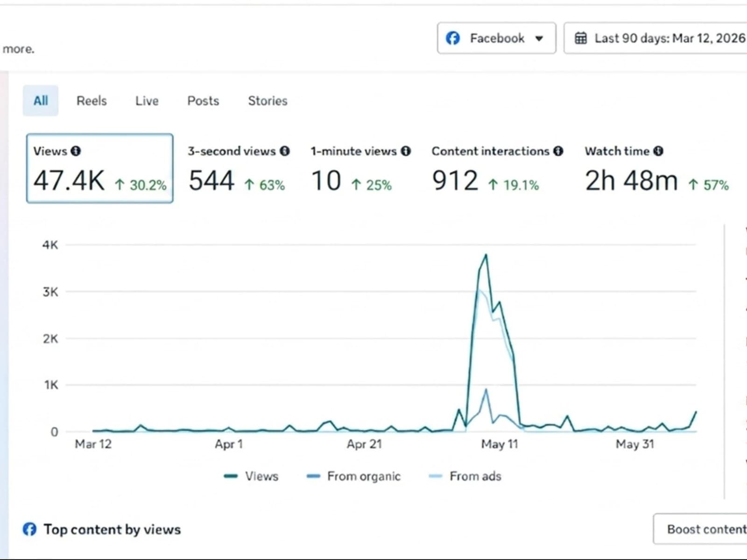Viewport: 747px width, 560px height.
Task: Switch to the Reels tab
Action: coord(92,101)
